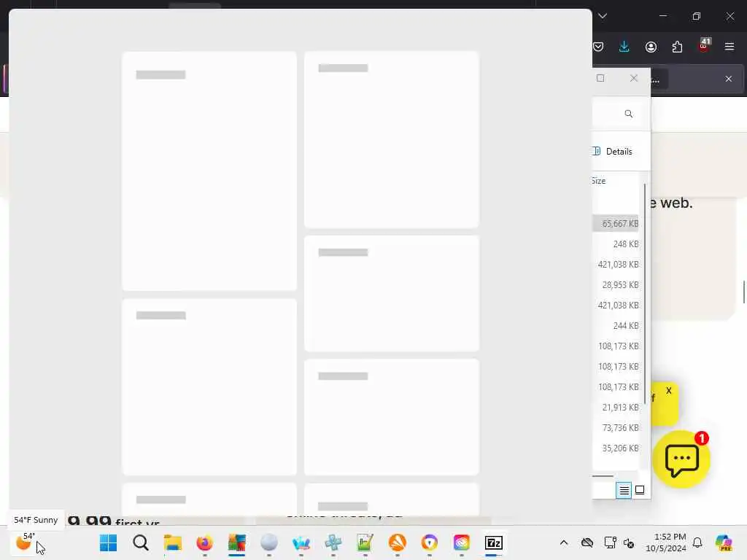747x560 pixels.
Task: Sort by the Size column header
Action: coord(600,181)
